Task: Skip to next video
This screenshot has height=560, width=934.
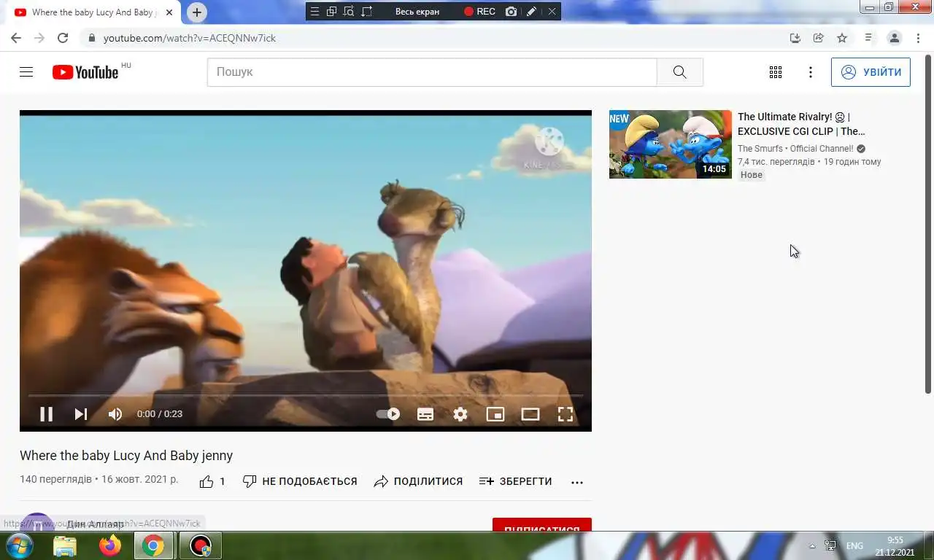Action: pos(81,414)
